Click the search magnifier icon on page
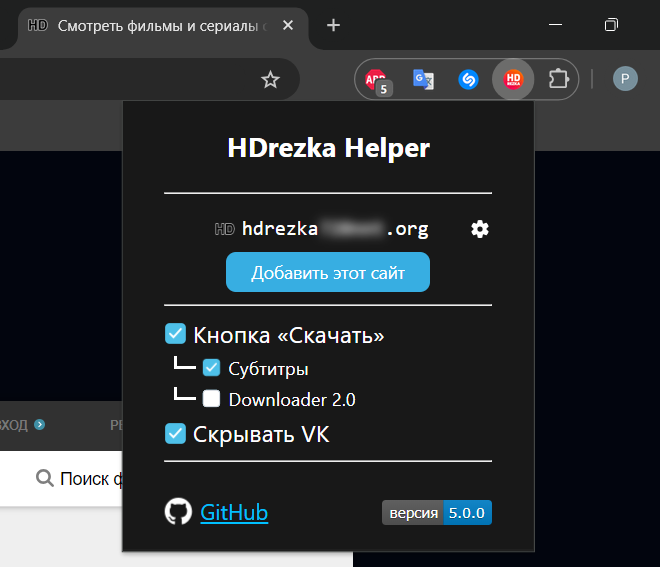 (x=45, y=479)
